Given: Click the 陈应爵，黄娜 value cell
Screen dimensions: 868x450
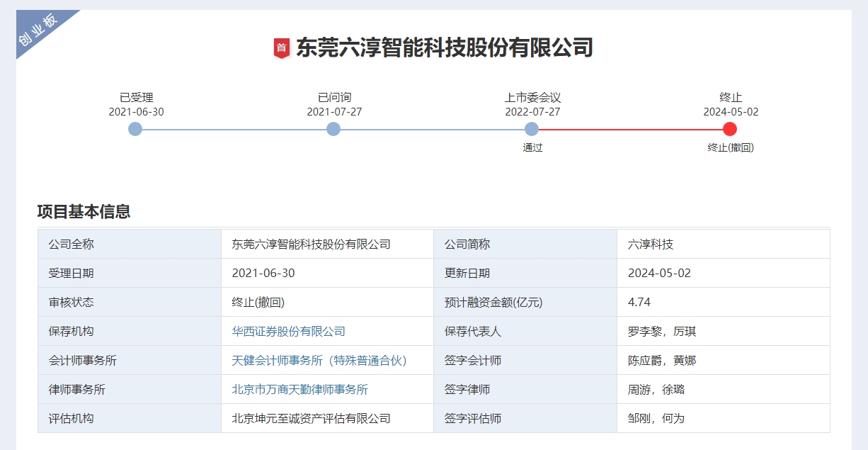Looking at the screenshot, I should pyautogui.click(x=723, y=360).
